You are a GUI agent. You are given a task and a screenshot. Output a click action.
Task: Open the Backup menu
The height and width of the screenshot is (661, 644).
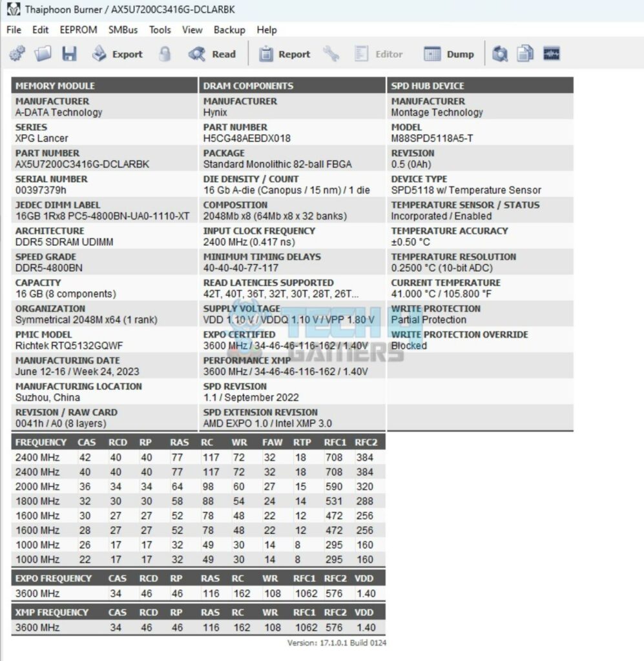[229, 30]
